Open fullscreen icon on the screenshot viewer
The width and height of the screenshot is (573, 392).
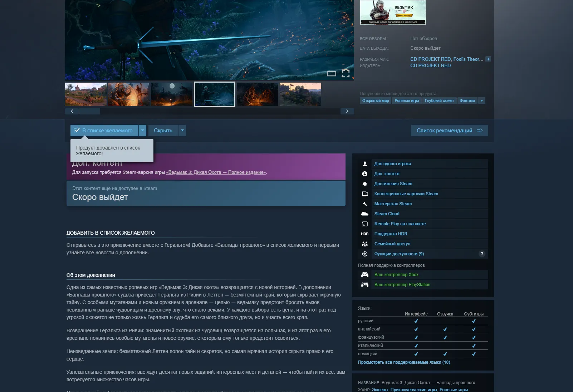346,74
